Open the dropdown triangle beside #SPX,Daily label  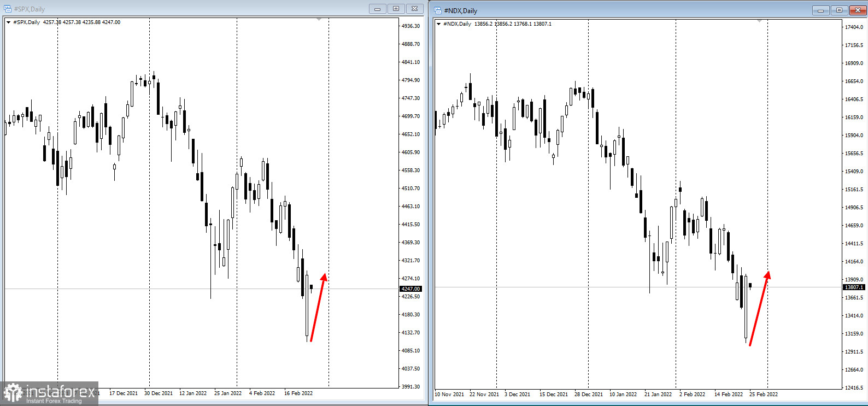(8, 22)
